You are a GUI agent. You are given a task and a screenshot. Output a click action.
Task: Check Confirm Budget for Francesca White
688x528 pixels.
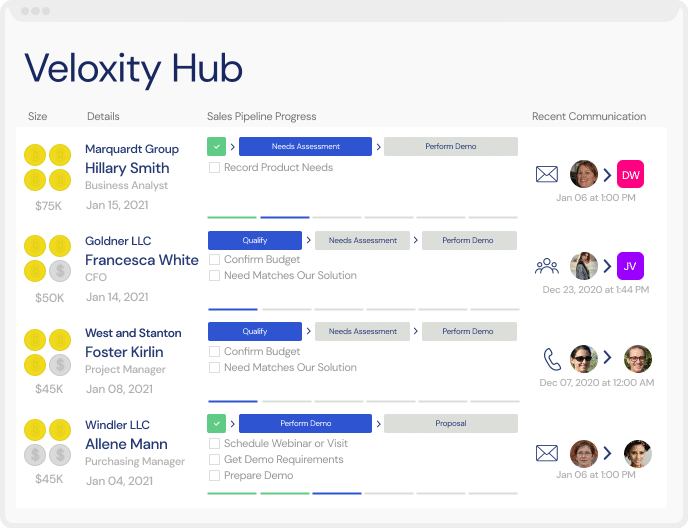coord(214,259)
